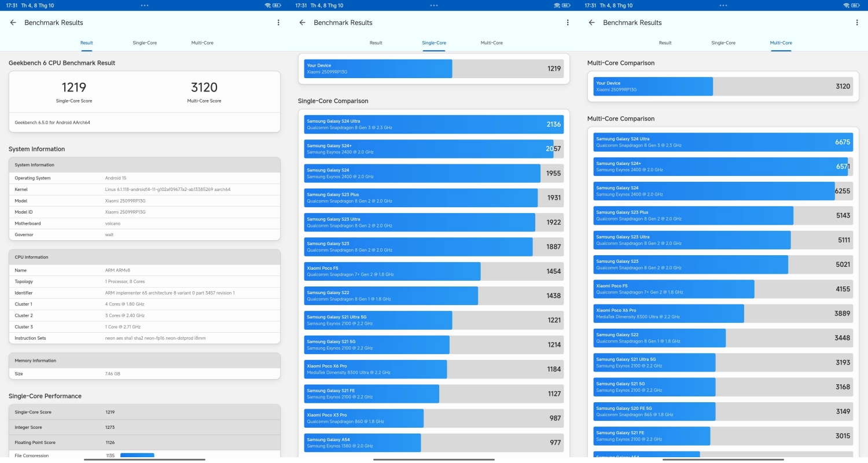Open three-dot menu on the Multi-Core Comparison screen
This screenshot has width=868, height=463.
pyautogui.click(x=857, y=23)
